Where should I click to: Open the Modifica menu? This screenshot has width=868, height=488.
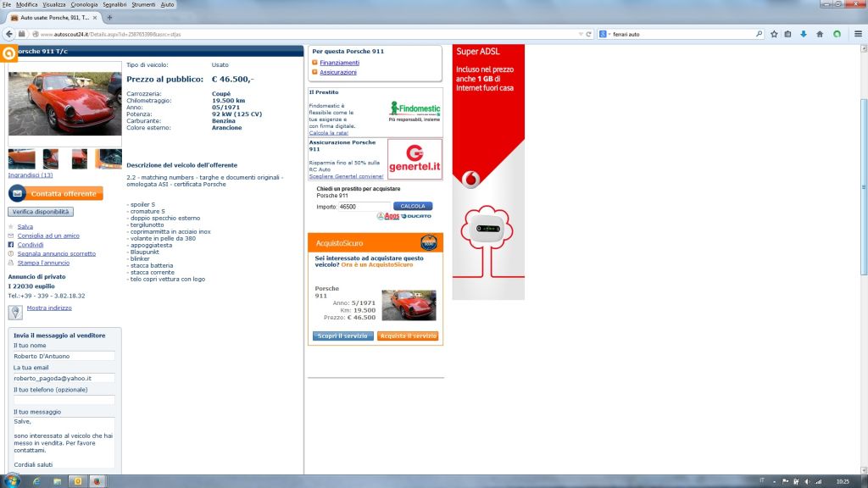point(26,4)
